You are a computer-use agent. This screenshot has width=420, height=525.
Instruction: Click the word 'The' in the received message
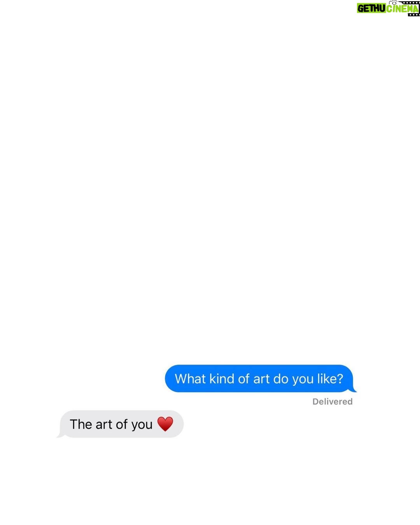tap(80, 424)
